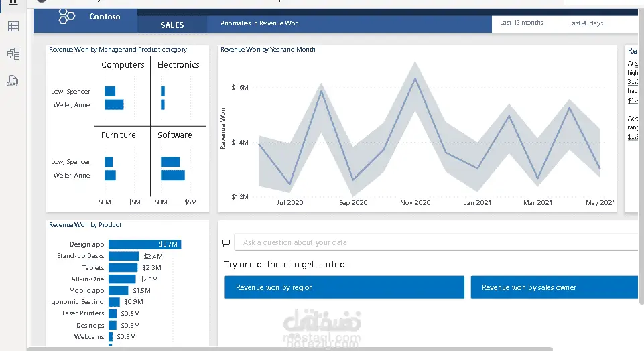
Task: Select the Desktops $0.6M bar
Action: click(113, 325)
